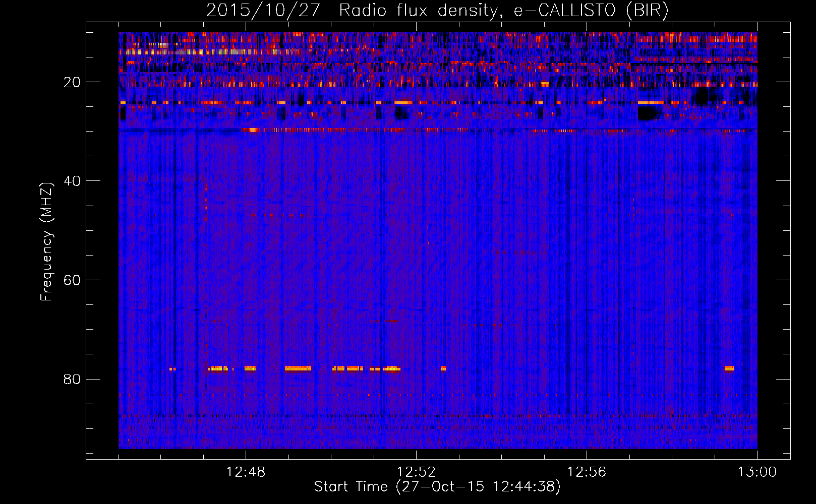
Task: Click the 'Frequency (MHZ)' axis label
Action: 46,241
